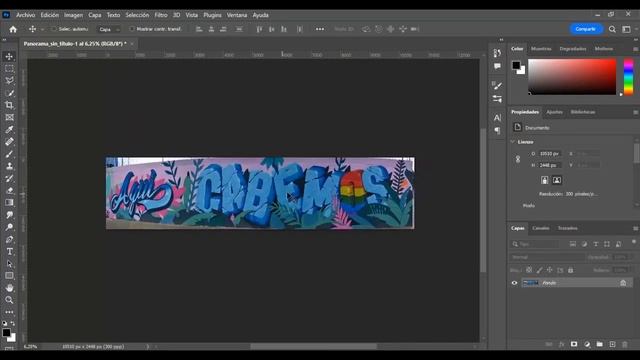Screen dimensions: 640x360
Task: Toggle filter for type layers
Action: tap(596, 244)
